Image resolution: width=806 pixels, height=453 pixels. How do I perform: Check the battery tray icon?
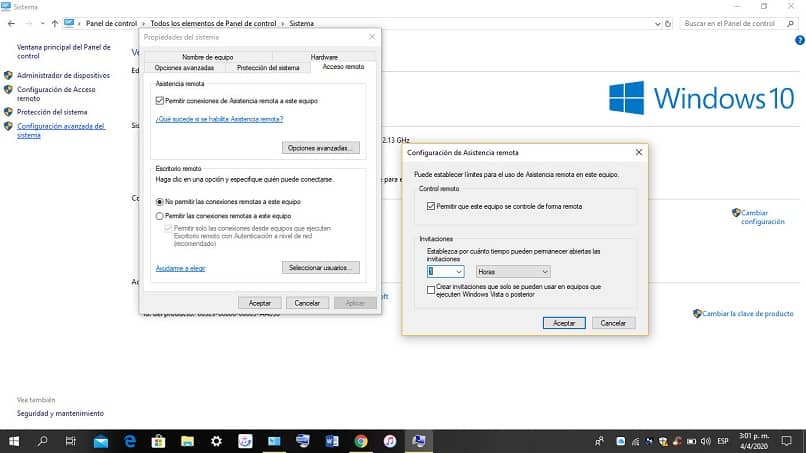(691, 441)
